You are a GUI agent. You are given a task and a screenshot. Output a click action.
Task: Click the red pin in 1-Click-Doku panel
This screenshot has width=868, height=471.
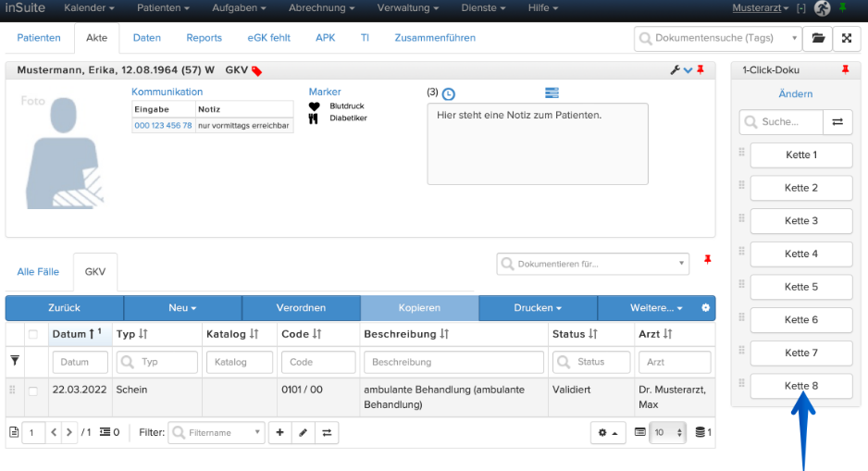tap(845, 69)
